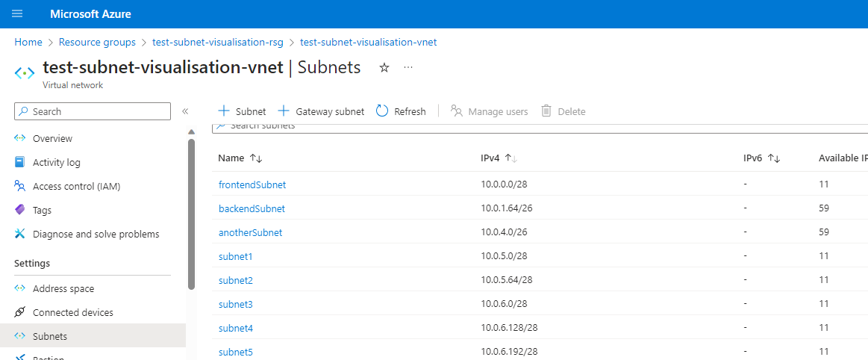
Task: Go to Home breadcrumb
Action: coord(28,42)
